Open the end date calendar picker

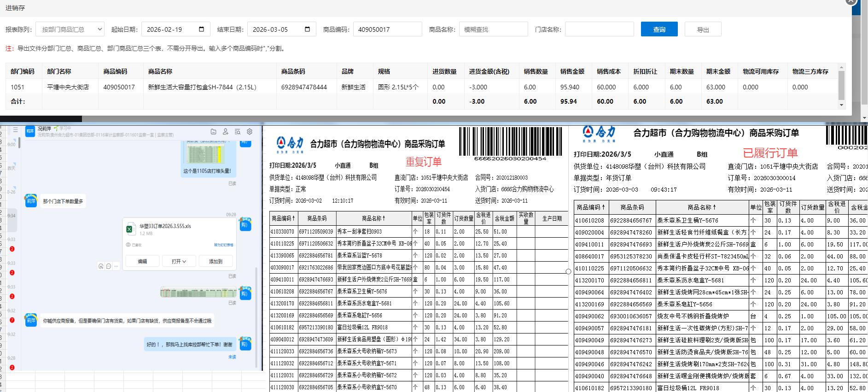tap(307, 29)
